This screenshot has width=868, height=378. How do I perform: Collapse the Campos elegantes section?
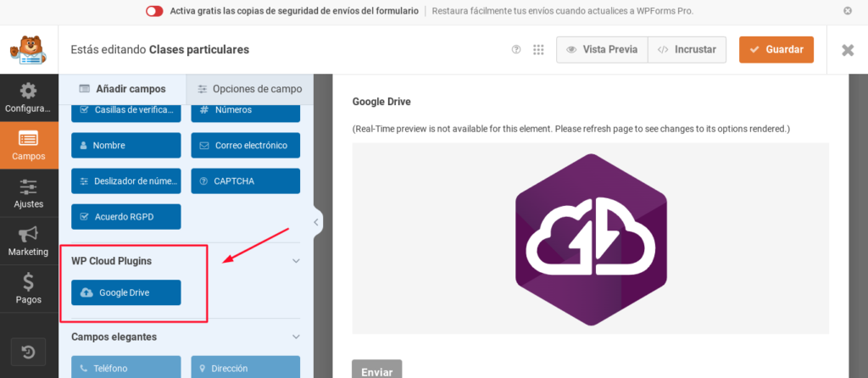point(296,336)
